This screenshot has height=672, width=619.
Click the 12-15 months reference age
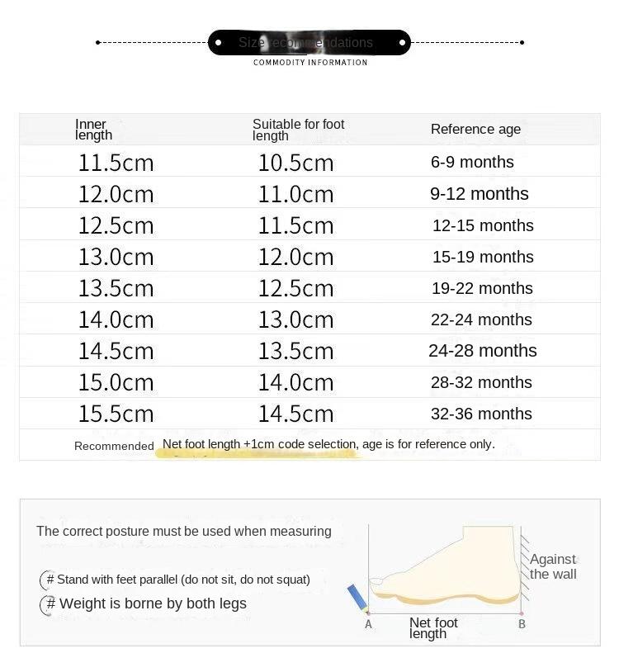(483, 225)
